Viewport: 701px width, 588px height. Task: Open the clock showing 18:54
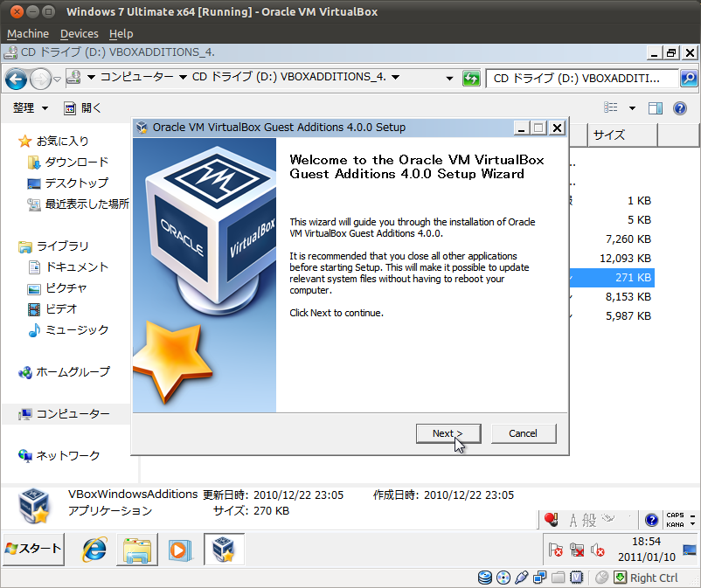coord(646,550)
